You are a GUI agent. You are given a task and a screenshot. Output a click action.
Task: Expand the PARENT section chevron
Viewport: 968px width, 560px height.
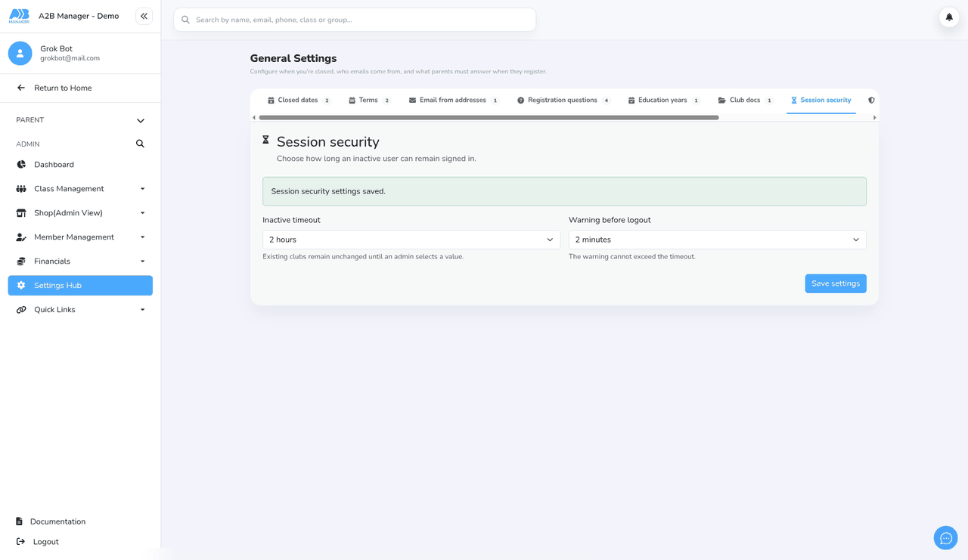[141, 121]
